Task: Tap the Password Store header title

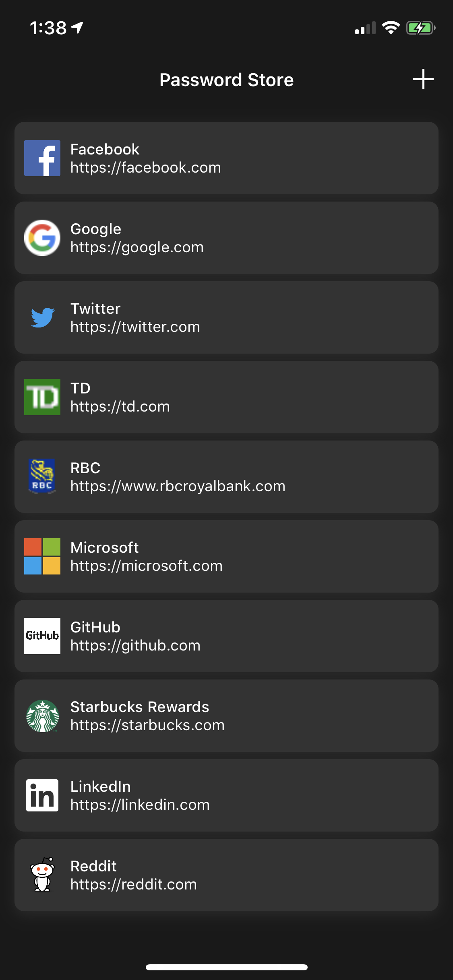Action: pyautogui.click(x=227, y=80)
